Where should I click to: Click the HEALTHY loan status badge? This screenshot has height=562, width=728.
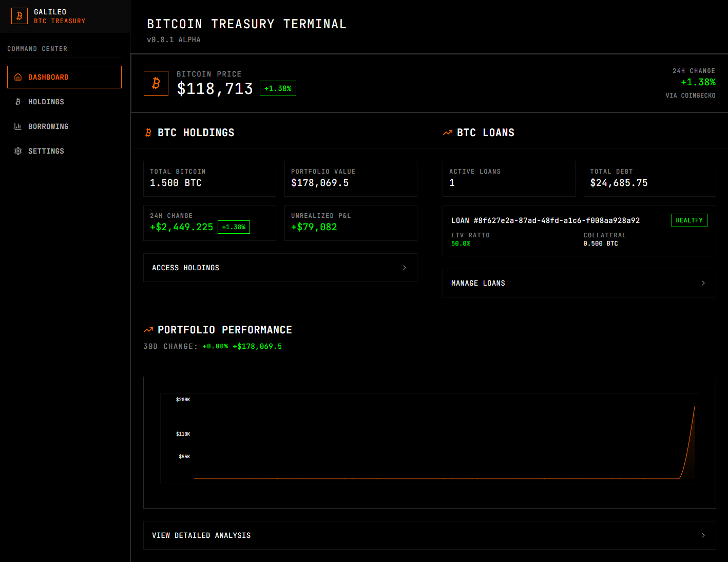tap(689, 220)
